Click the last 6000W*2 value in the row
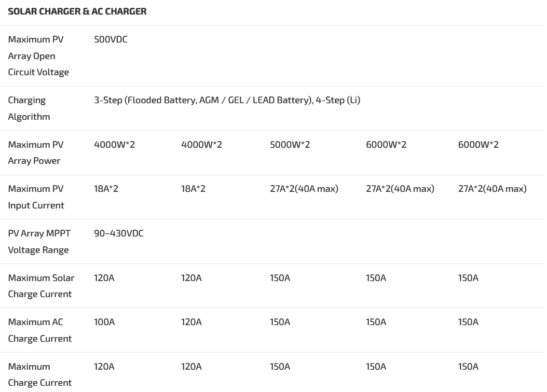The width and height of the screenshot is (547, 392). coord(478,145)
